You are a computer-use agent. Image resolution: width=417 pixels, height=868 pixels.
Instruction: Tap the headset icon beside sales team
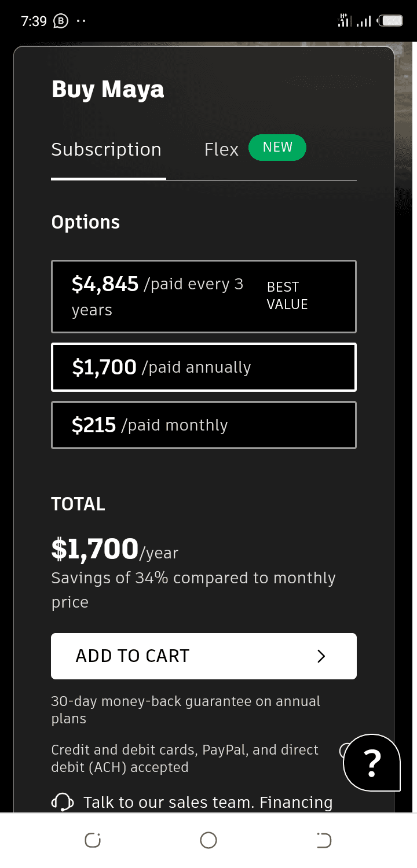(x=63, y=803)
